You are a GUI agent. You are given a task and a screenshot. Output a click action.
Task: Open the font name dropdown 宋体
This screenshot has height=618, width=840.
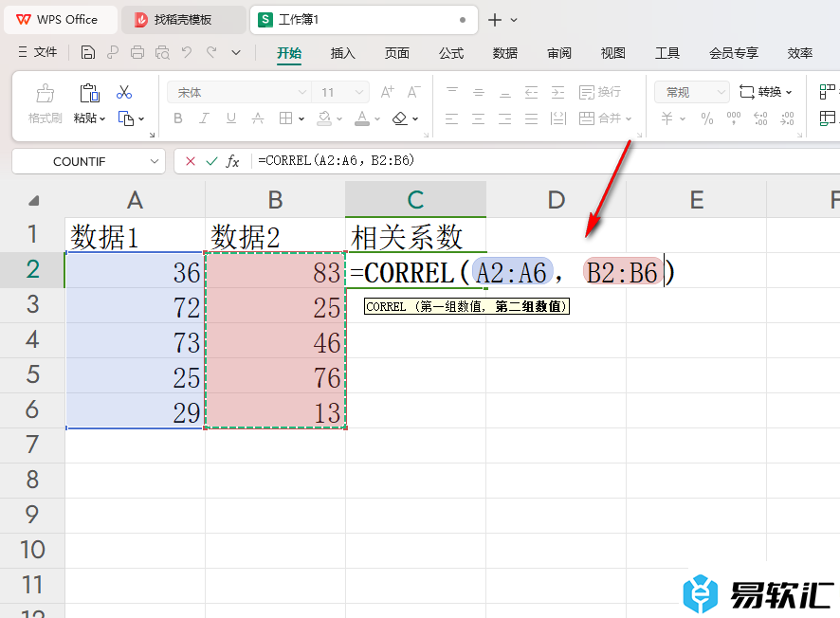[x=302, y=92]
